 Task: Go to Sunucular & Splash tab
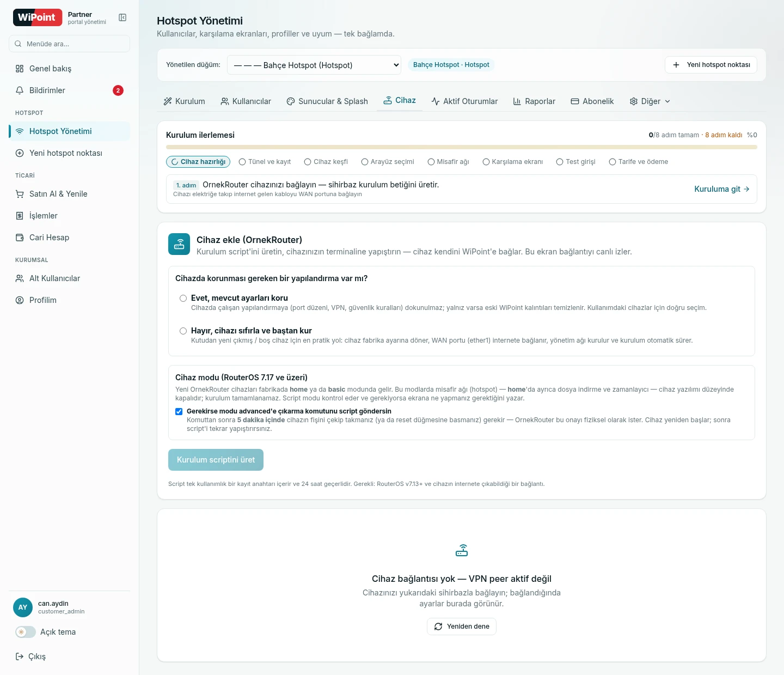[x=327, y=101]
